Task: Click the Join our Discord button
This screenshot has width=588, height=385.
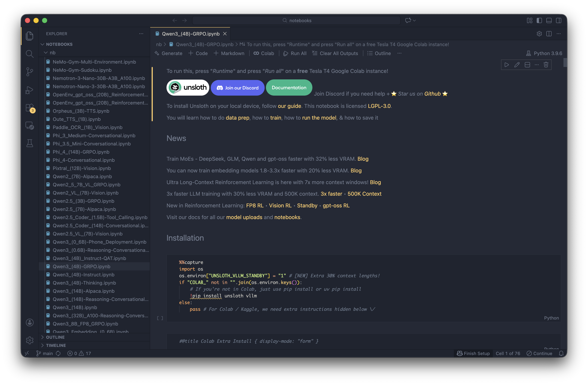Action: 238,88
